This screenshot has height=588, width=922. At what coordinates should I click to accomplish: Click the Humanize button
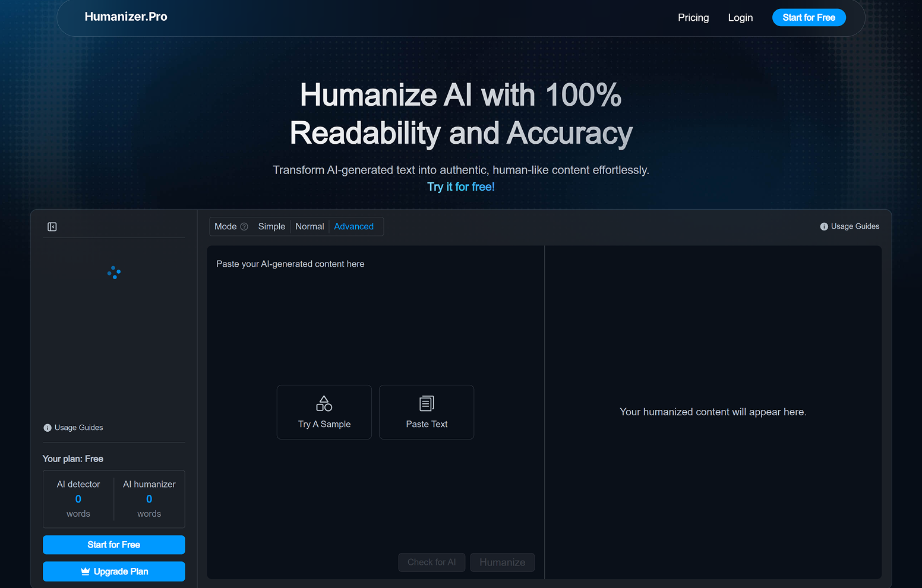[x=503, y=562]
